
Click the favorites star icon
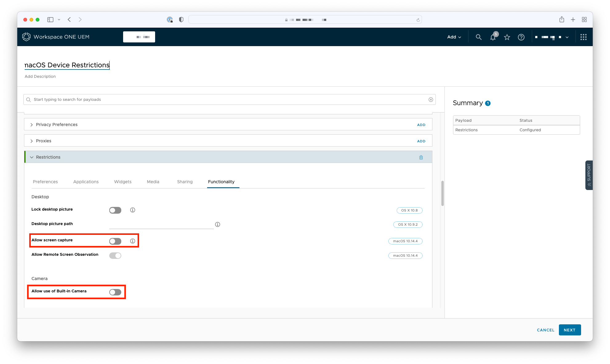tap(507, 37)
